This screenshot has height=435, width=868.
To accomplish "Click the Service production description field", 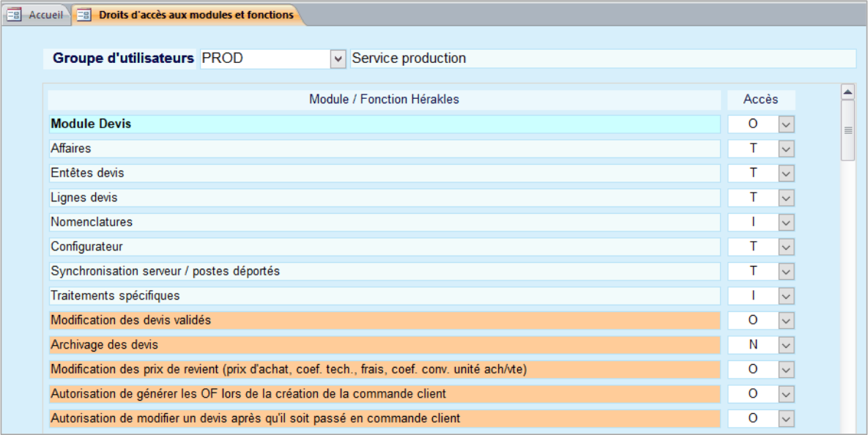I will [x=602, y=59].
